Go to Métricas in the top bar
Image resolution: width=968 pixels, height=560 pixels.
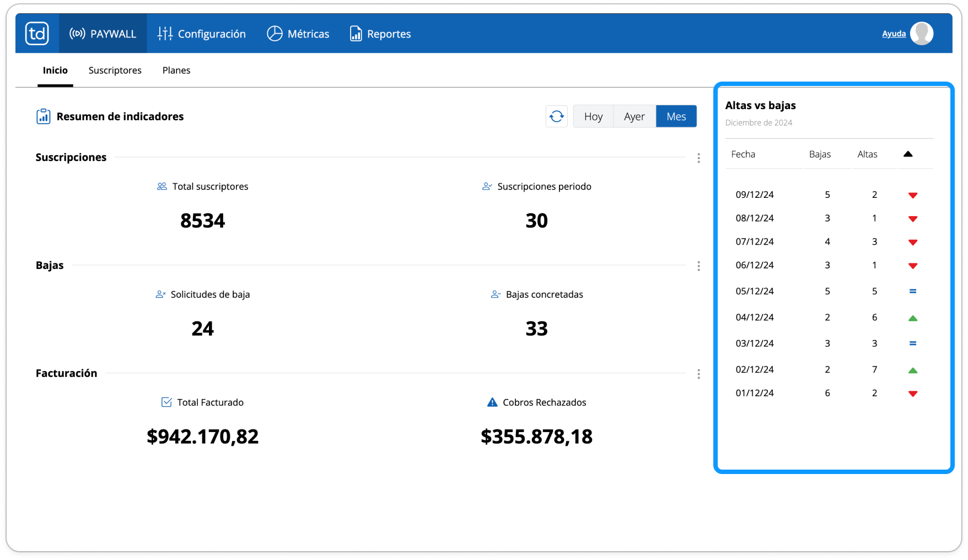pyautogui.click(x=298, y=34)
